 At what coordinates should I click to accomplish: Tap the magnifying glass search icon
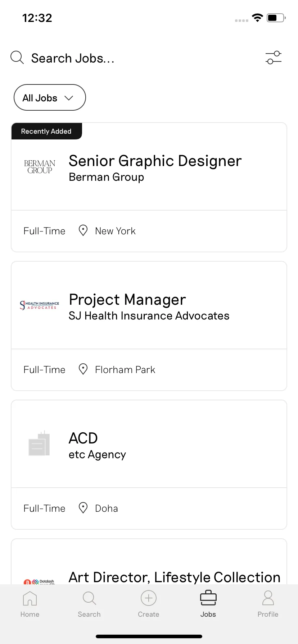(x=17, y=57)
